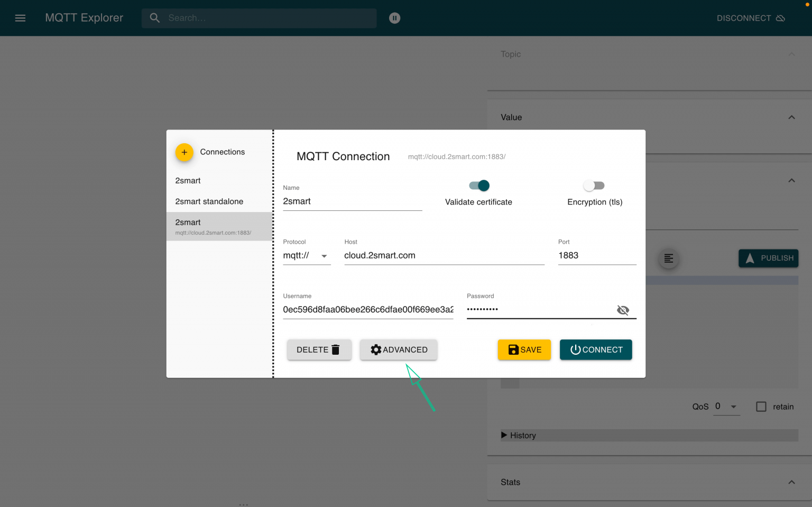Screen dimensions: 812x507
Task: Reveal the password with the eye toggle
Action: [623, 310]
